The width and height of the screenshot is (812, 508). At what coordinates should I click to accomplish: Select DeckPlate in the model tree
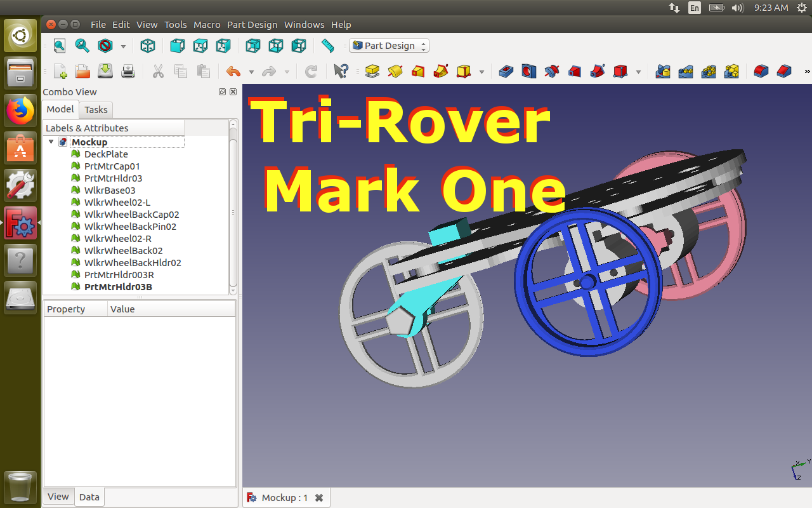coord(106,154)
